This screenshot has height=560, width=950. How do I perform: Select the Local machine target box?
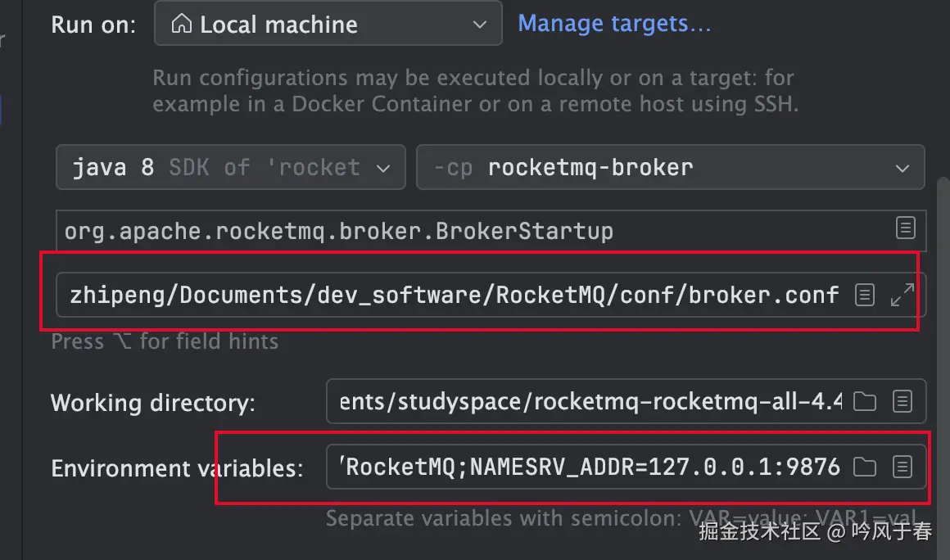click(328, 25)
